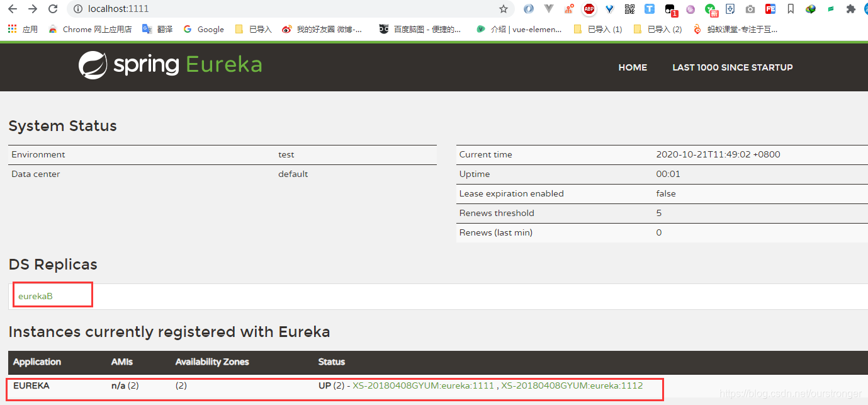Open the AdBlock Plus (ABP) extension

(589, 9)
